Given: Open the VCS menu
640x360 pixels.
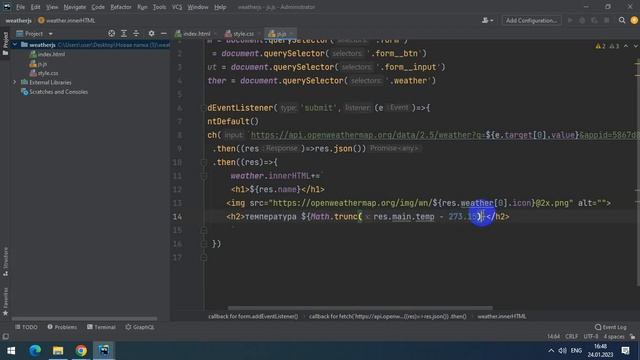Looking at the screenshot, I should 177,7.
